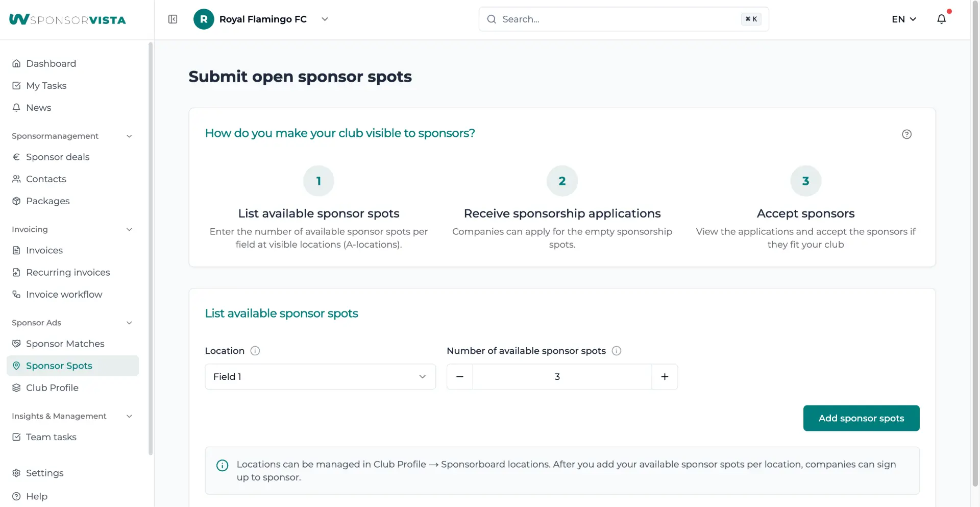Open the Dashboard link
Viewport: 980px width, 507px height.
pos(51,63)
